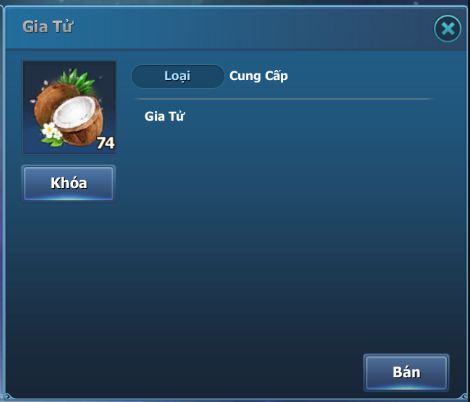Click the dark blue title bar
470x402 pixels.
click(233, 28)
